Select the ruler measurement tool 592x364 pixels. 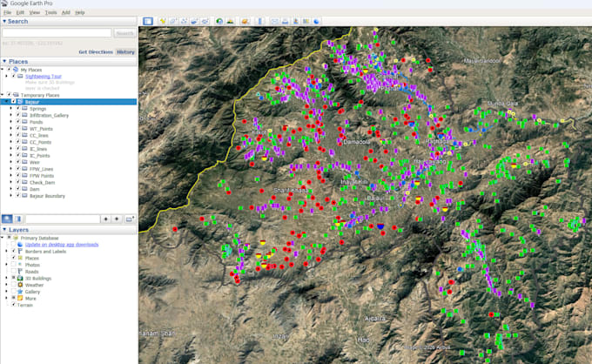pos(260,21)
